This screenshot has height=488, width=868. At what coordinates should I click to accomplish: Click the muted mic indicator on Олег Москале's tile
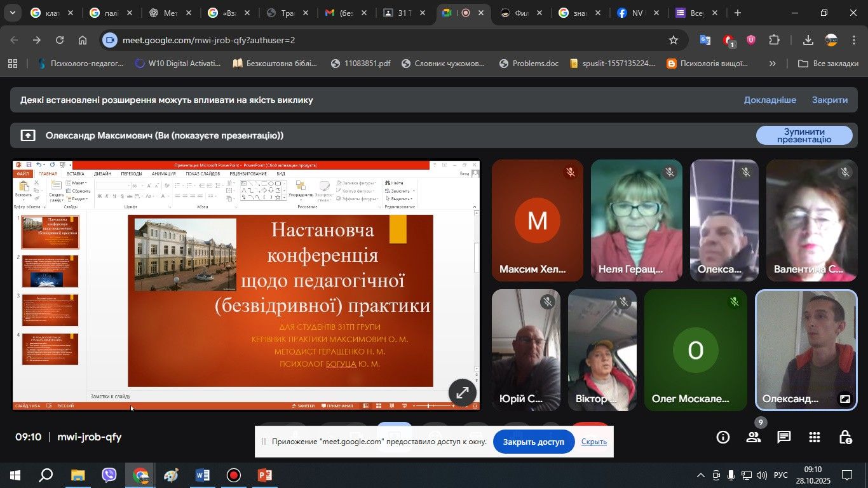coord(735,302)
